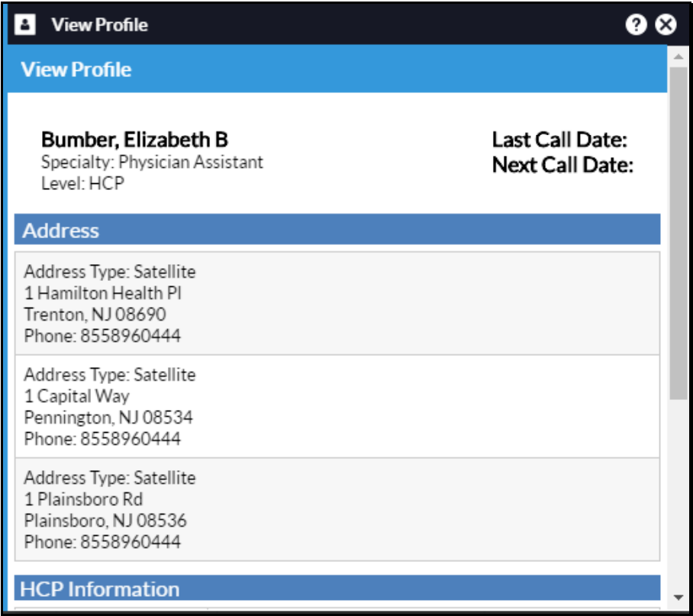This screenshot has height=616, width=693.
Task: Click the profile person icon in title bar
Action: pyautogui.click(x=24, y=24)
